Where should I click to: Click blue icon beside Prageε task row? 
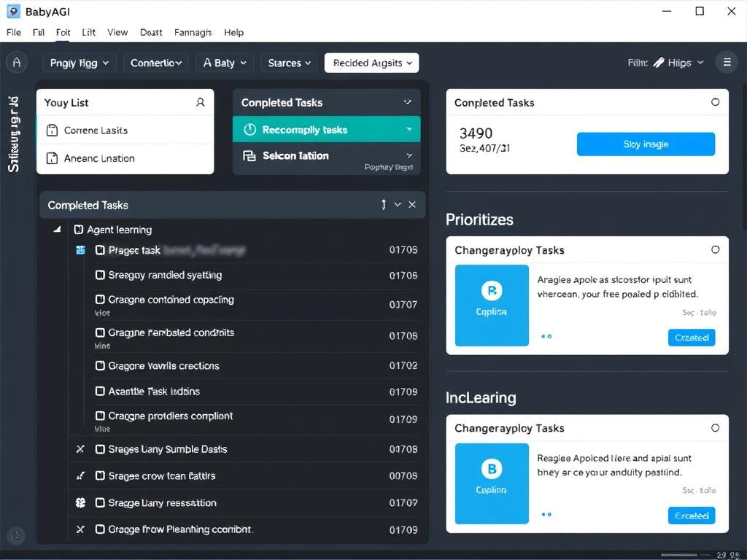pyautogui.click(x=80, y=250)
